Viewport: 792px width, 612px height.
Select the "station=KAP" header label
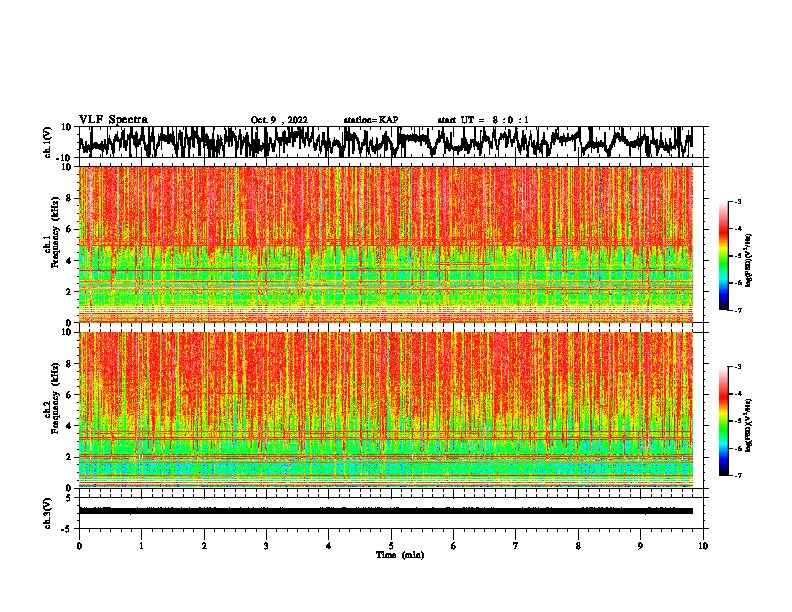click(371, 120)
